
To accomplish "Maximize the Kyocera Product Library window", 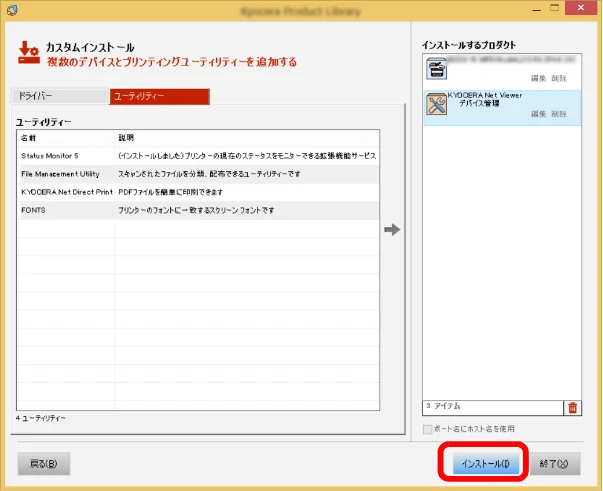I will point(554,8).
